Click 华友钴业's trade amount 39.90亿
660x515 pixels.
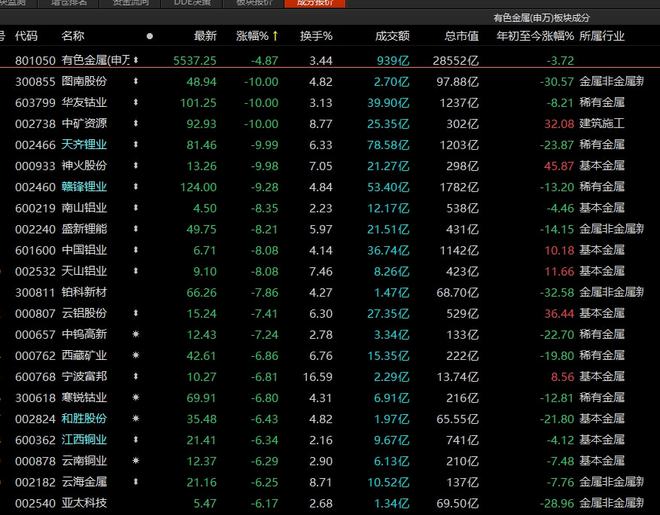[x=388, y=103]
